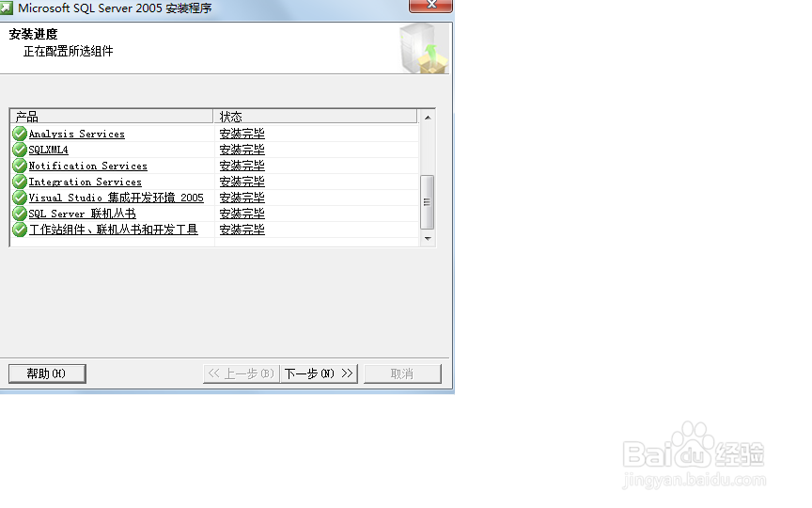Click green check icon beside Visual Studio 集成开发环境 2005
The width and height of the screenshot is (812, 508).
click(x=20, y=198)
